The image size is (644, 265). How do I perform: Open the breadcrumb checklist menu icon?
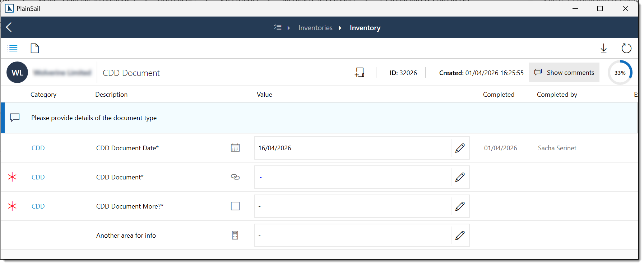pyautogui.click(x=278, y=28)
